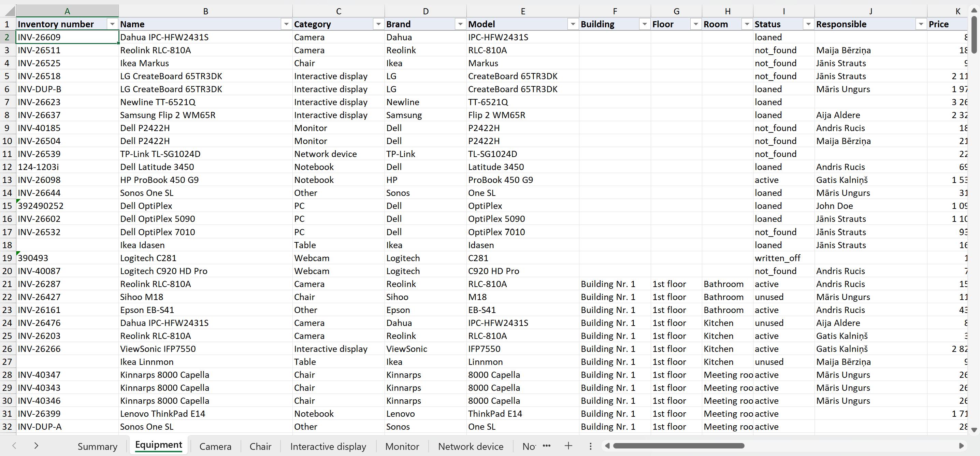Open the Inventory number filter dropdown
Screen dimensions: 980x456
pyautogui.click(x=112, y=24)
